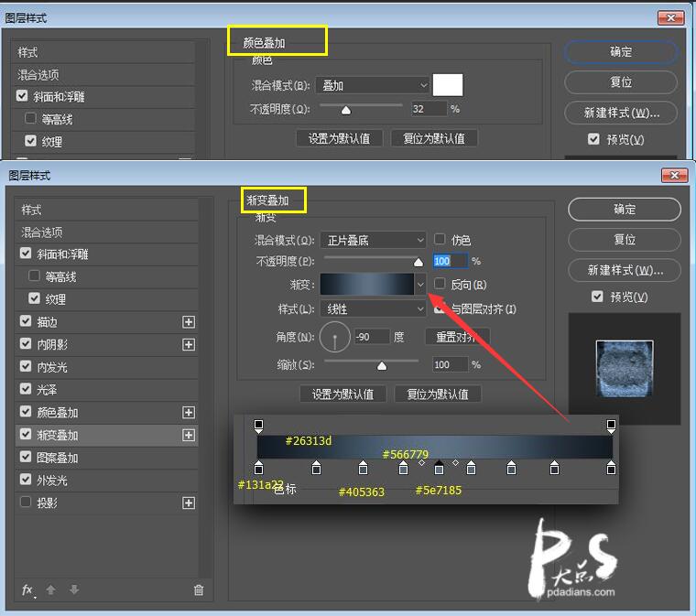Viewport: 696px width, 616px height.
Task: Add another 内阴影 effect plus icon
Action: [189, 344]
